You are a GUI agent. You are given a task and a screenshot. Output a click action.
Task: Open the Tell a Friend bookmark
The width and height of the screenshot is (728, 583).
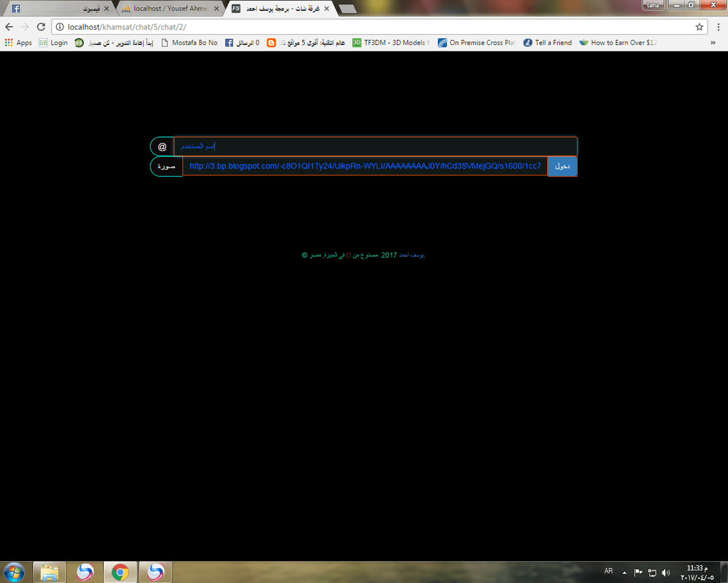[548, 43]
